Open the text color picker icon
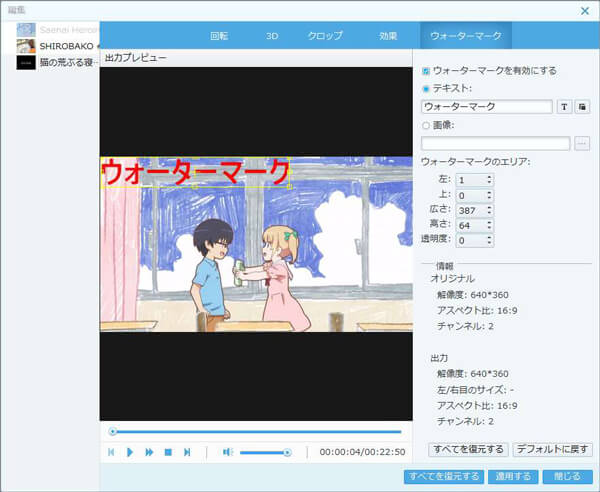 coord(582,107)
